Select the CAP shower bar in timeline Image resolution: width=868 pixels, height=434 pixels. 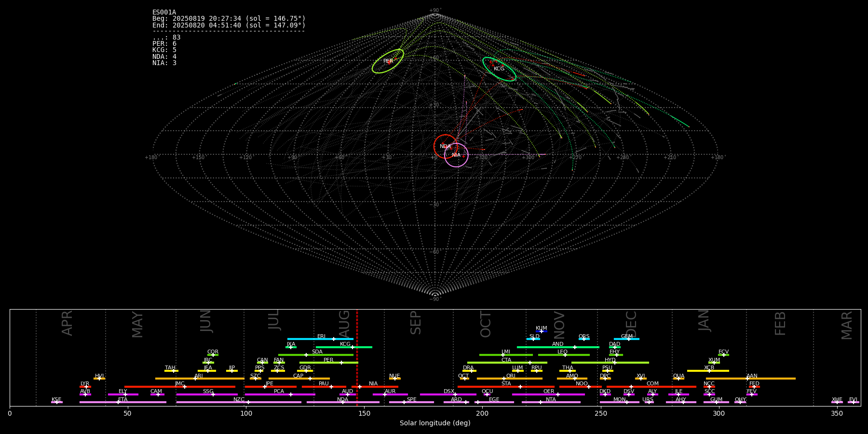[x=299, y=379]
